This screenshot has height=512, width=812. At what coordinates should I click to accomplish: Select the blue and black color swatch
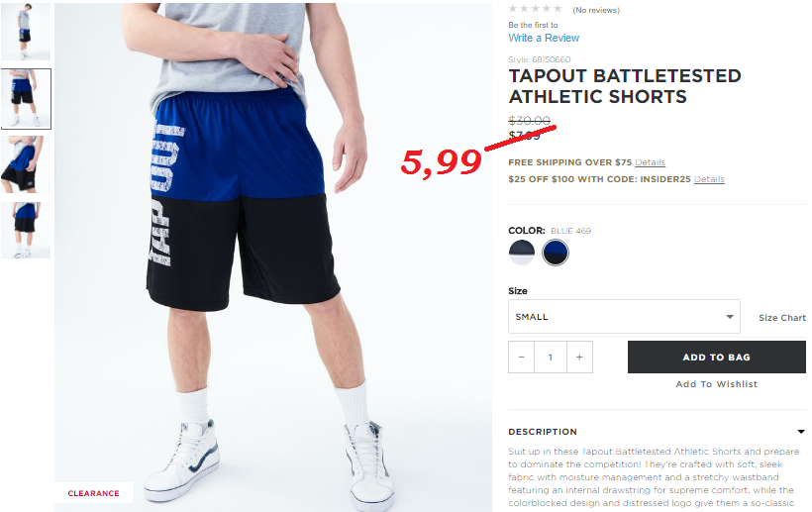[556, 253]
